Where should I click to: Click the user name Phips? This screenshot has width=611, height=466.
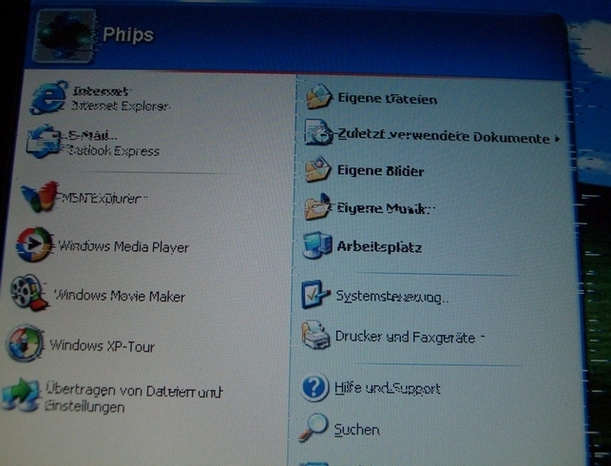click(128, 35)
